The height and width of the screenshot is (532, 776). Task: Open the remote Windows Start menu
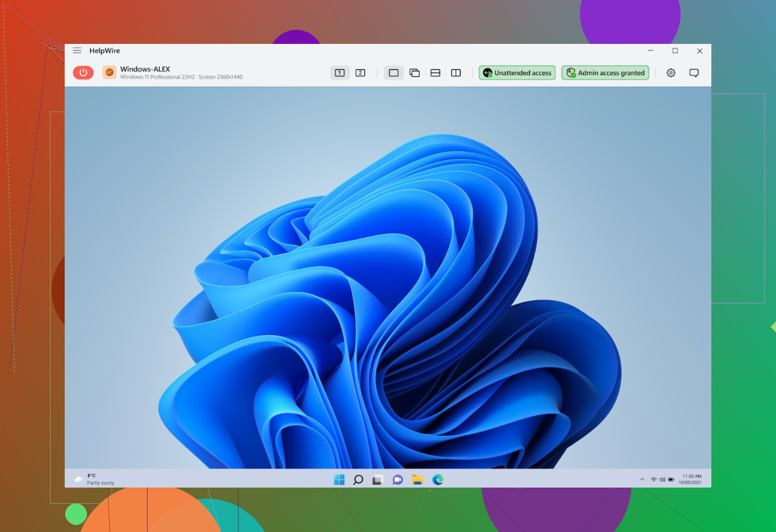(x=339, y=480)
